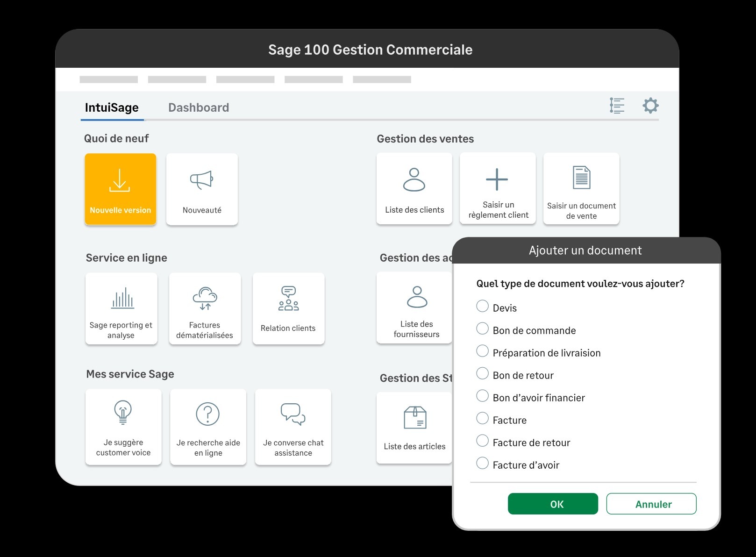
Task: Select Facture d'avoir radio option
Action: [x=482, y=464]
